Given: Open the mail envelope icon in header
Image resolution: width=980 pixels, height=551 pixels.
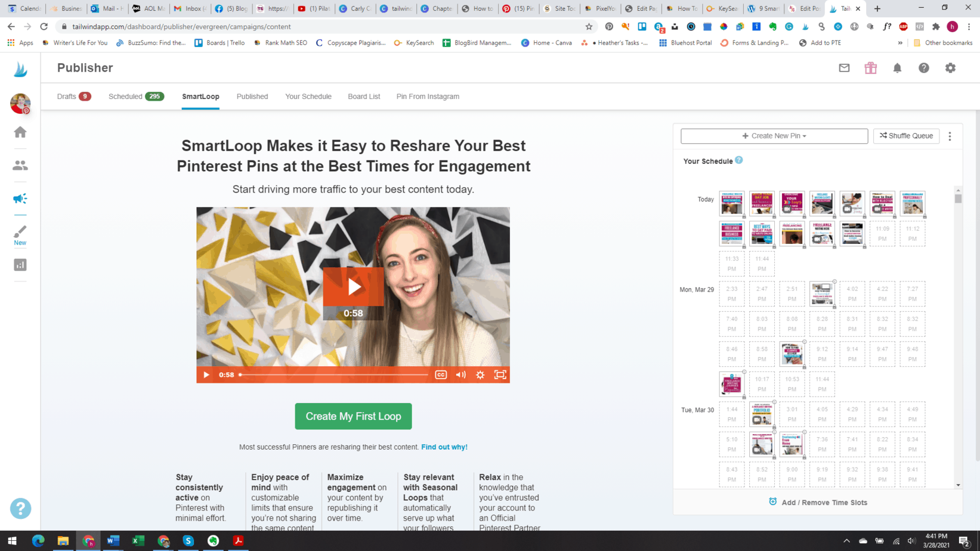Looking at the screenshot, I should [x=844, y=68].
